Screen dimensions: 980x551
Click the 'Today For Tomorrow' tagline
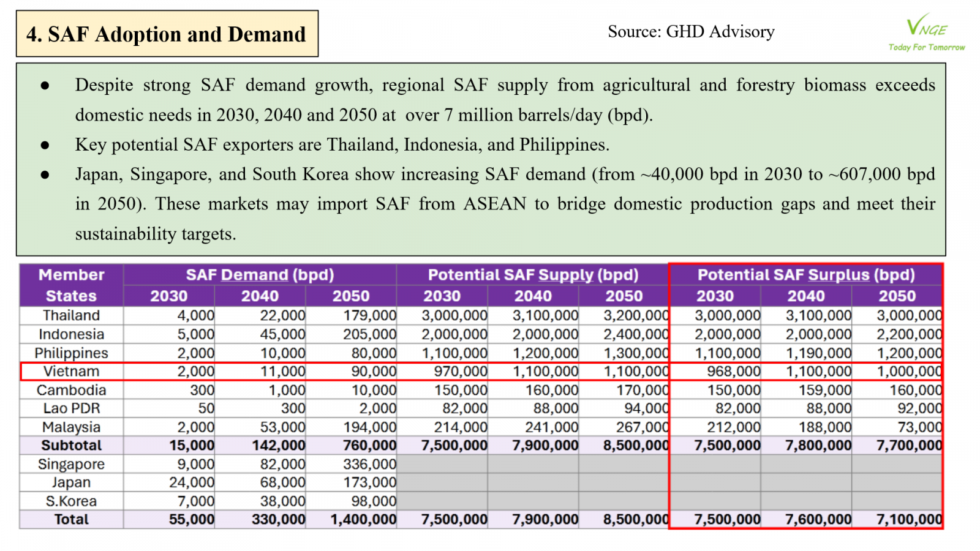coord(926,47)
